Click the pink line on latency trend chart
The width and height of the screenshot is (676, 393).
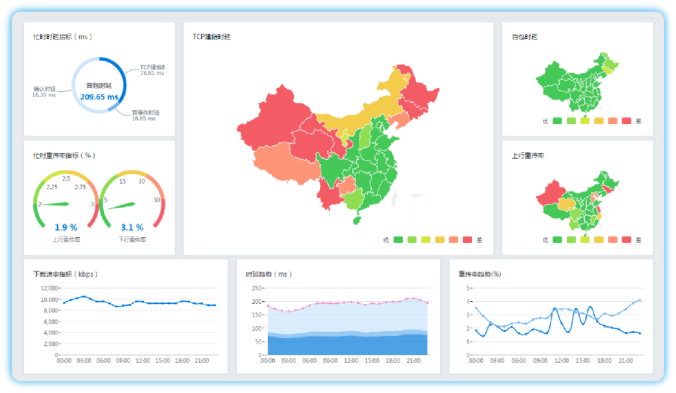tap(347, 303)
